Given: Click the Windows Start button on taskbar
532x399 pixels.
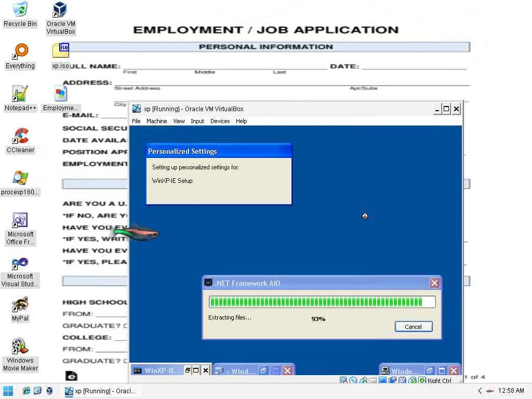Looking at the screenshot, I should coord(8,391).
